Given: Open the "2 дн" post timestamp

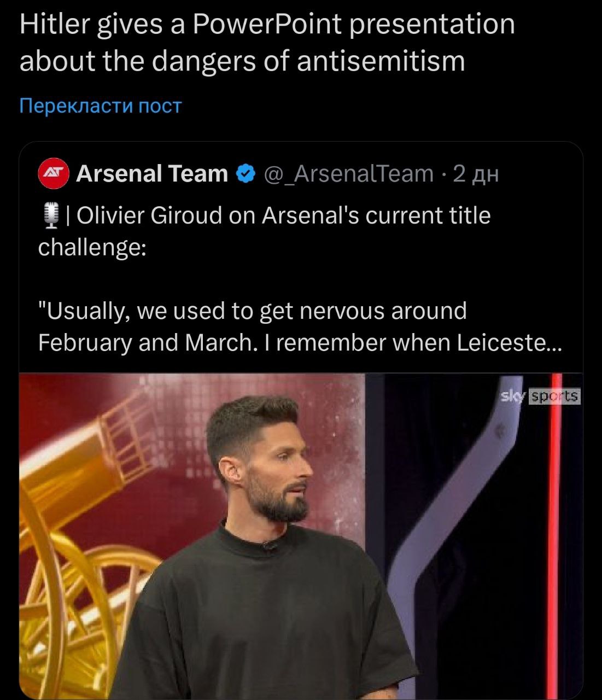Looking at the screenshot, I should coord(476,174).
